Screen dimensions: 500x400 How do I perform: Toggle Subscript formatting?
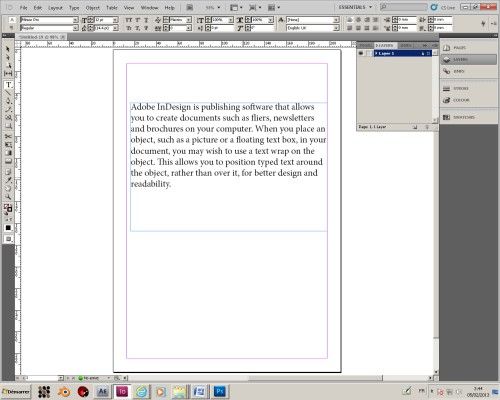tap(137, 28)
